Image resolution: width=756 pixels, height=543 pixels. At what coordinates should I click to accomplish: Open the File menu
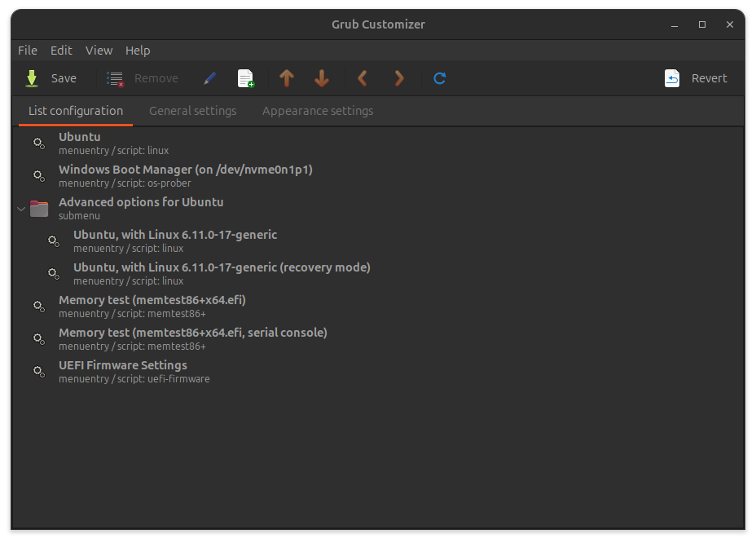point(28,50)
